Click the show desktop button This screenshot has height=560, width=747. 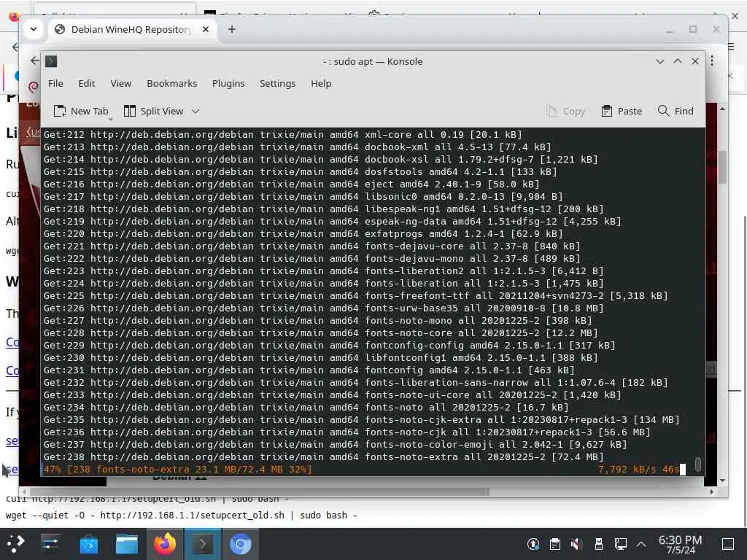coord(727,544)
